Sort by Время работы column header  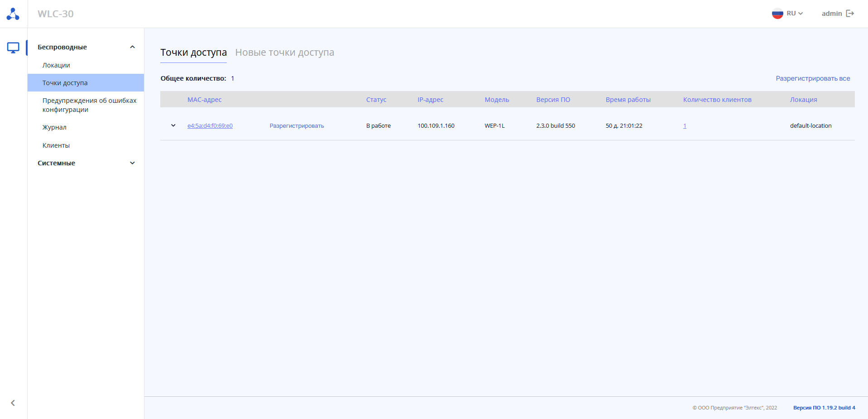(628, 100)
